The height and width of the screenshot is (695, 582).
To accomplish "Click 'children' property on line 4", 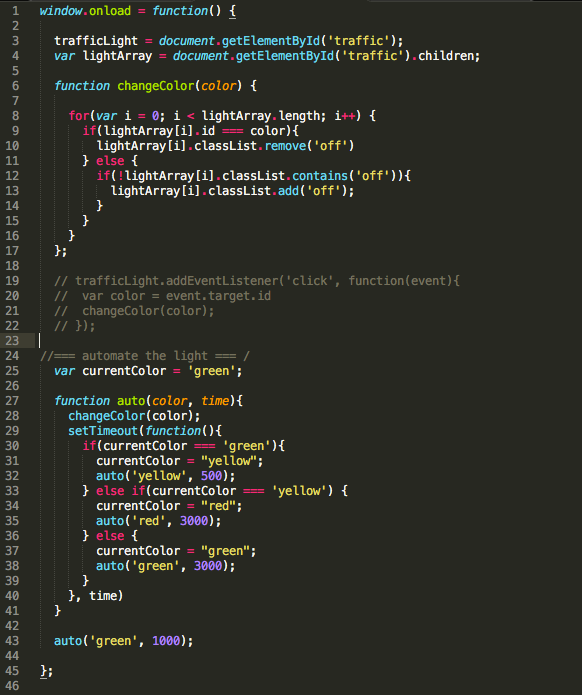I will pyautogui.click(x=446, y=56).
